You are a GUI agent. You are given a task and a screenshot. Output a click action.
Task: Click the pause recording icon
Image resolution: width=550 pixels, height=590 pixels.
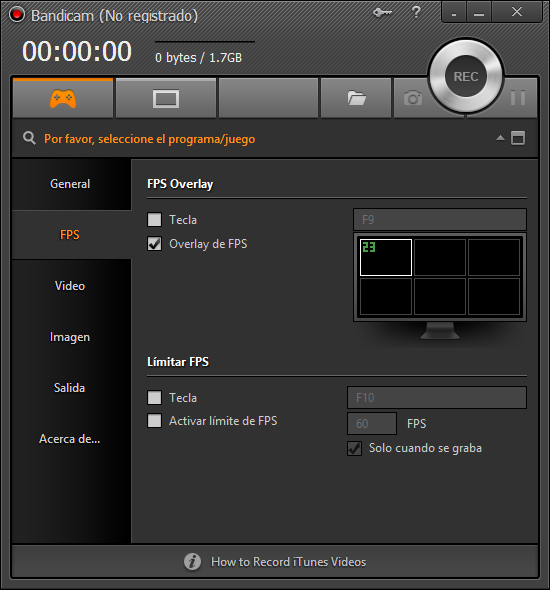(x=518, y=98)
